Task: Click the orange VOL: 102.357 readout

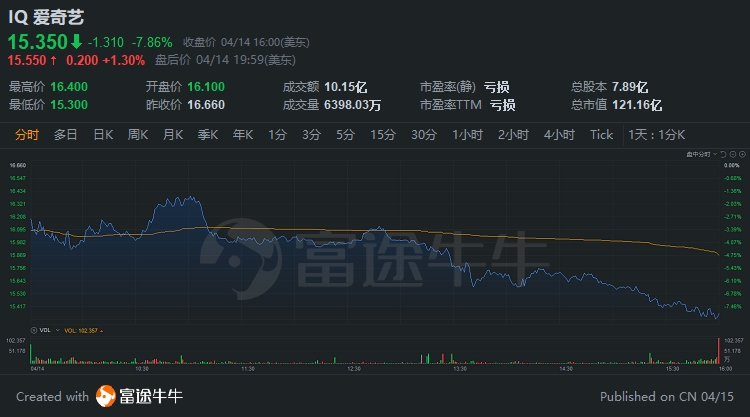Action: (81, 330)
